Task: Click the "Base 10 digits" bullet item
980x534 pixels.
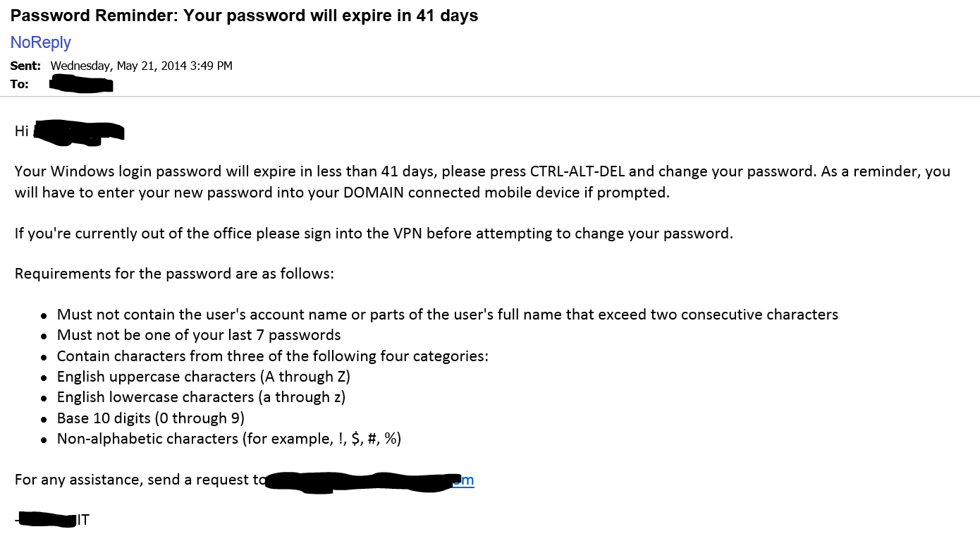Action: click(x=150, y=418)
